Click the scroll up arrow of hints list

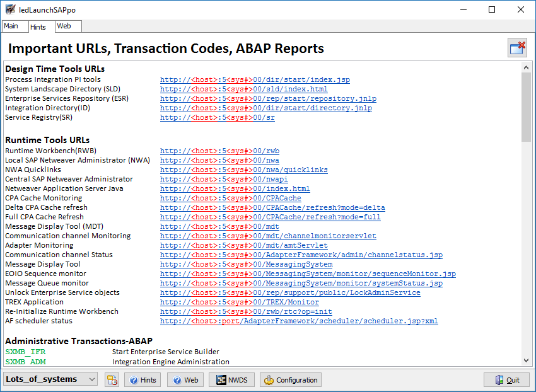click(x=526, y=67)
